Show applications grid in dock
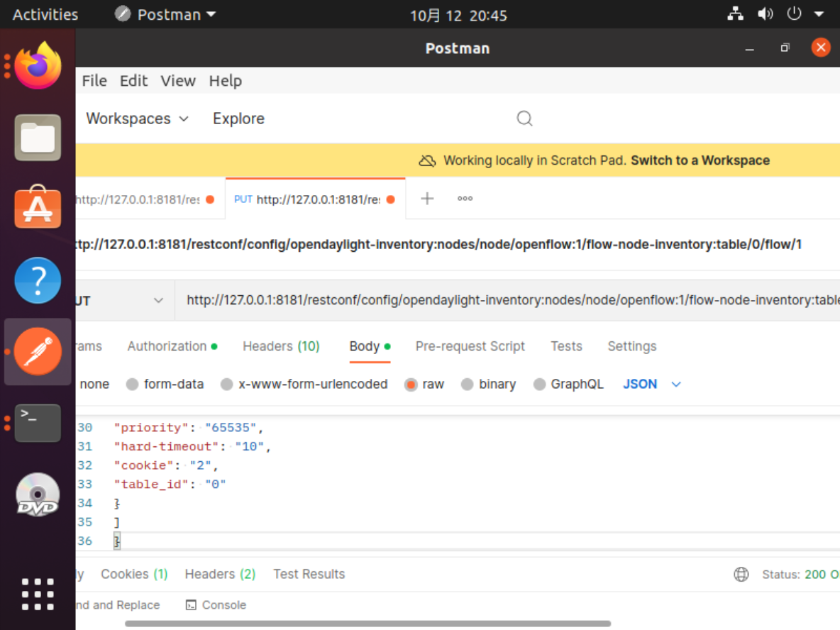The height and width of the screenshot is (630, 840). click(38, 594)
